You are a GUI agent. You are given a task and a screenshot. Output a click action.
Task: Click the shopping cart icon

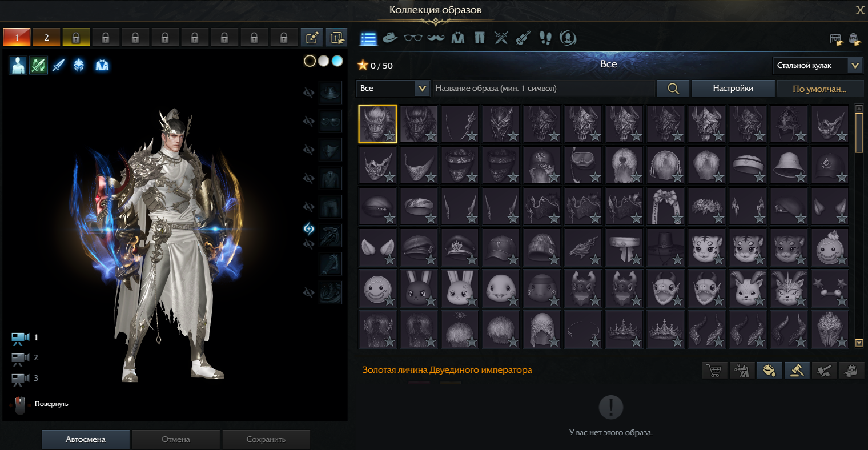tap(714, 371)
